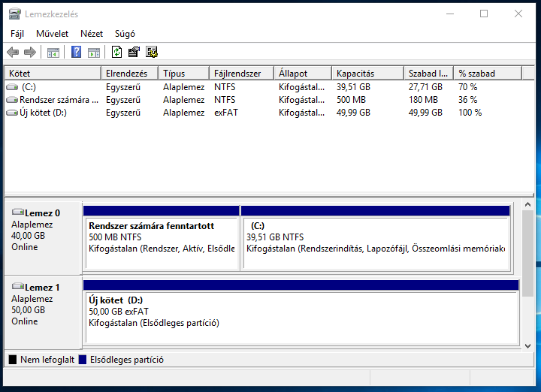Close the Lemezkezelés window
The width and height of the screenshot is (541, 392).
[518, 14]
